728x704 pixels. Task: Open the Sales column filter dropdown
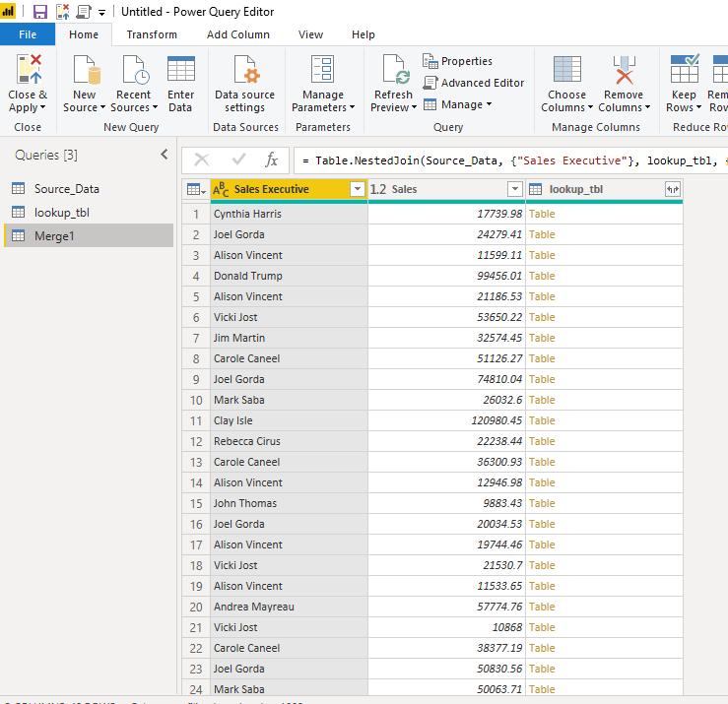514,189
